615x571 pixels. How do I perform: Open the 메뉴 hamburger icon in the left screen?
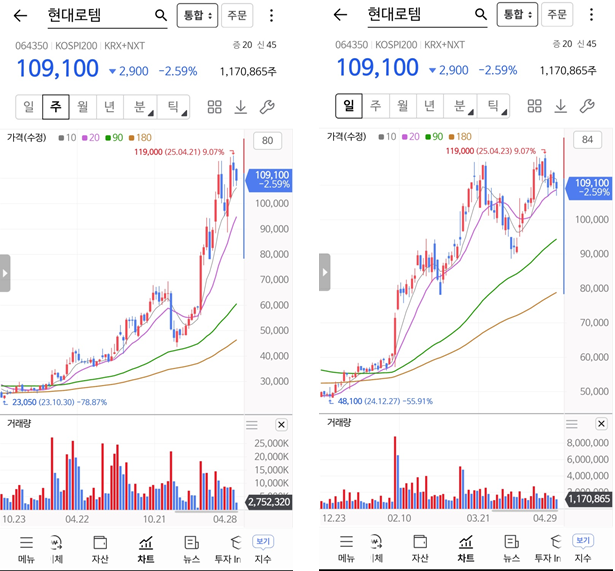(x=26, y=542)
